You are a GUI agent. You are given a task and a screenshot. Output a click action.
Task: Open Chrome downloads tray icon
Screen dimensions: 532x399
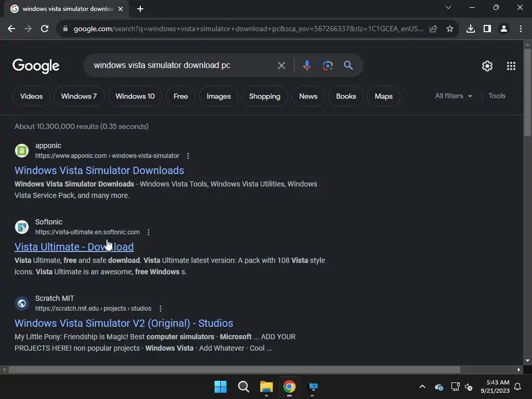pos(471,29)
